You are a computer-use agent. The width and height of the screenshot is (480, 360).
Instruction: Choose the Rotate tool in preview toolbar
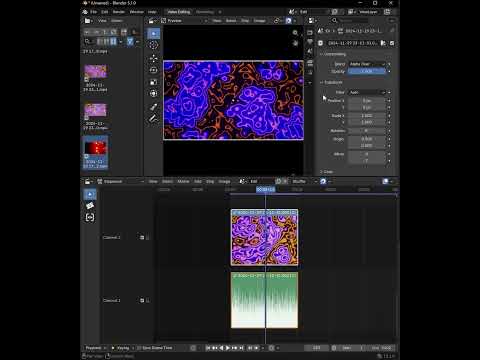click(x=153, y=70)
